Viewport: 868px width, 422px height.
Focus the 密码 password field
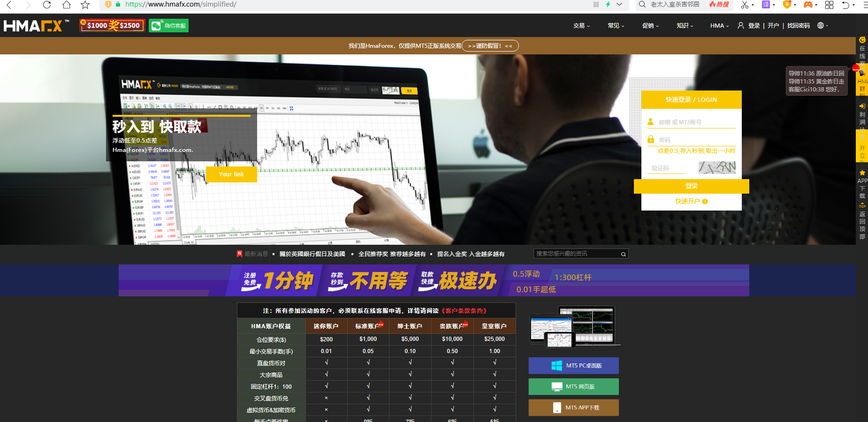692,140
